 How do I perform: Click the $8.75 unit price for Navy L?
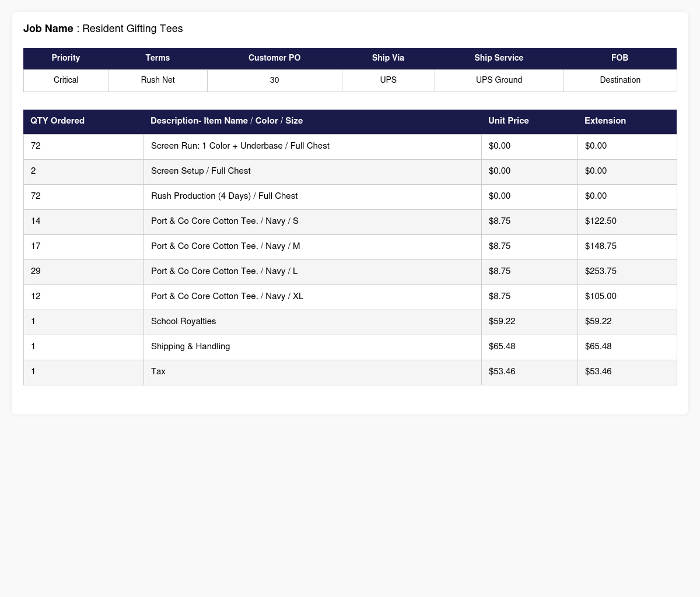point(530,272)
